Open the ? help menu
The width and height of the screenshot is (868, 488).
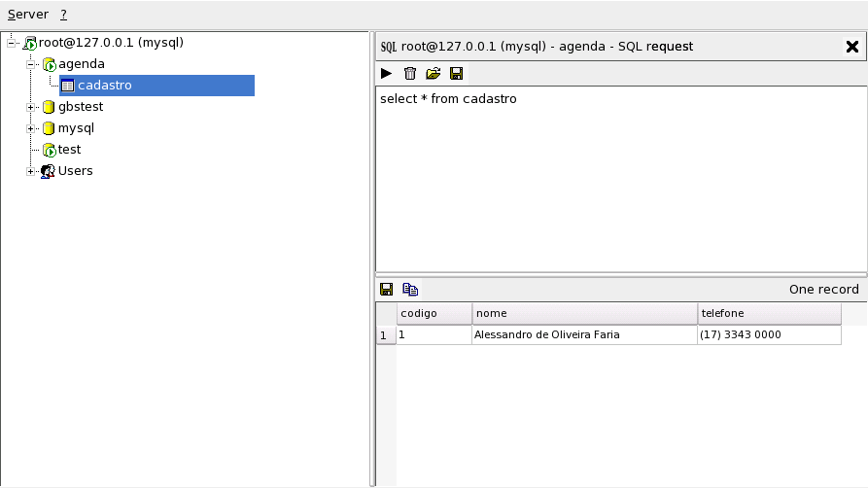click(63, 15)
